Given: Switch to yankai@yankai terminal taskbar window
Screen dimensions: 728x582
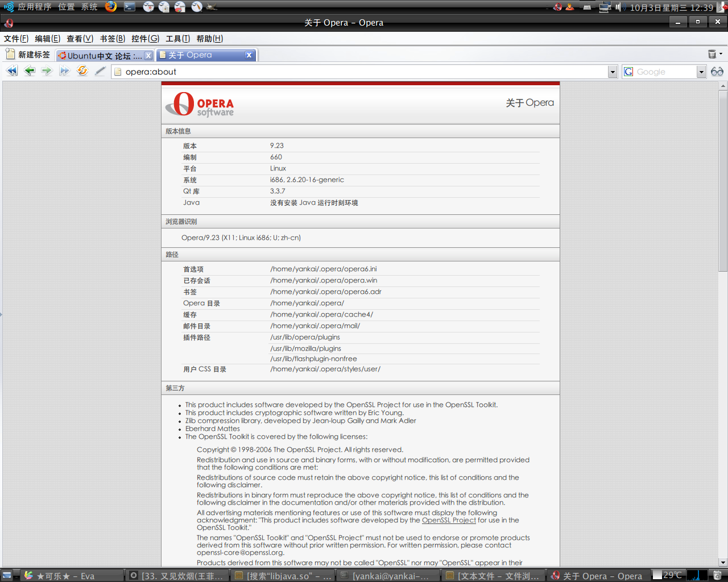Looking at the screenshot, I should 389,576.
